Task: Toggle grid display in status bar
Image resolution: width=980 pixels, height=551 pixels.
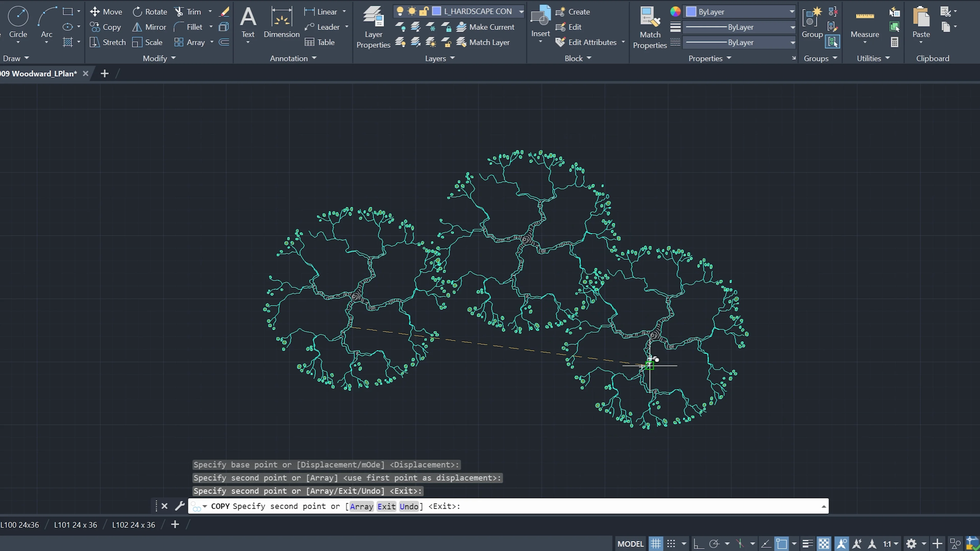Action: pos(655,544)
